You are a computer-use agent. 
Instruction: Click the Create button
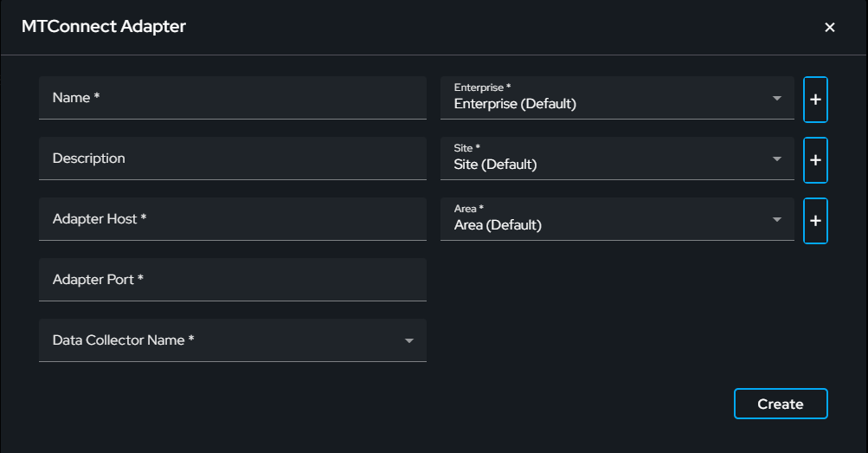click(781, 404)
